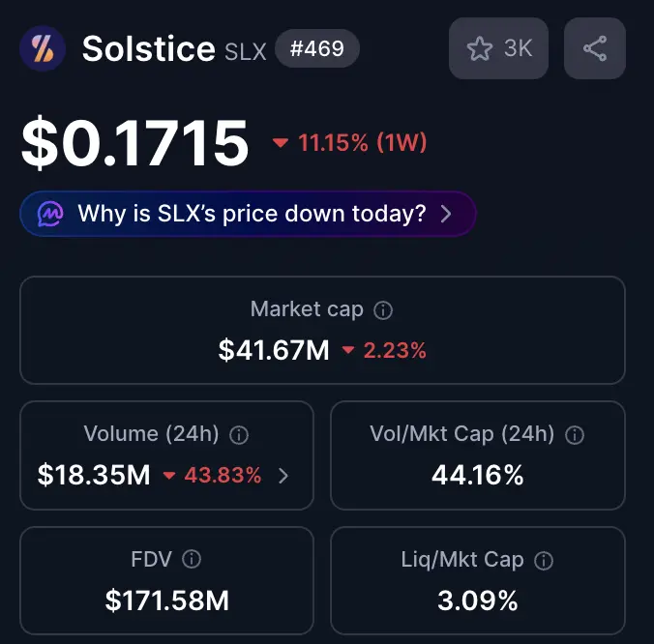Click the SLX ticker symbol
The width and height of the screenshot is (654, 644).
point(246,51)
